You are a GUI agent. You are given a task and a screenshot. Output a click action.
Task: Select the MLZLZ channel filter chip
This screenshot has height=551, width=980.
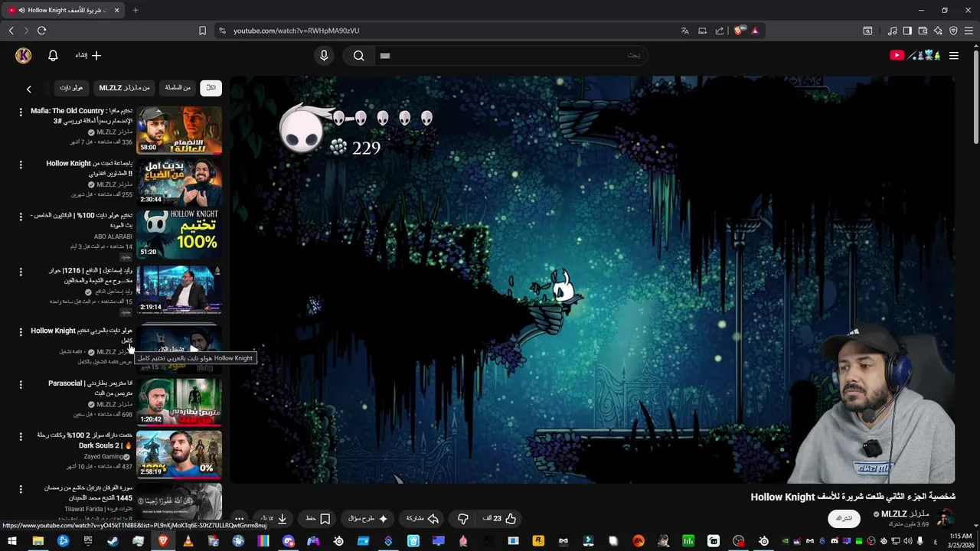pos(124,88)
